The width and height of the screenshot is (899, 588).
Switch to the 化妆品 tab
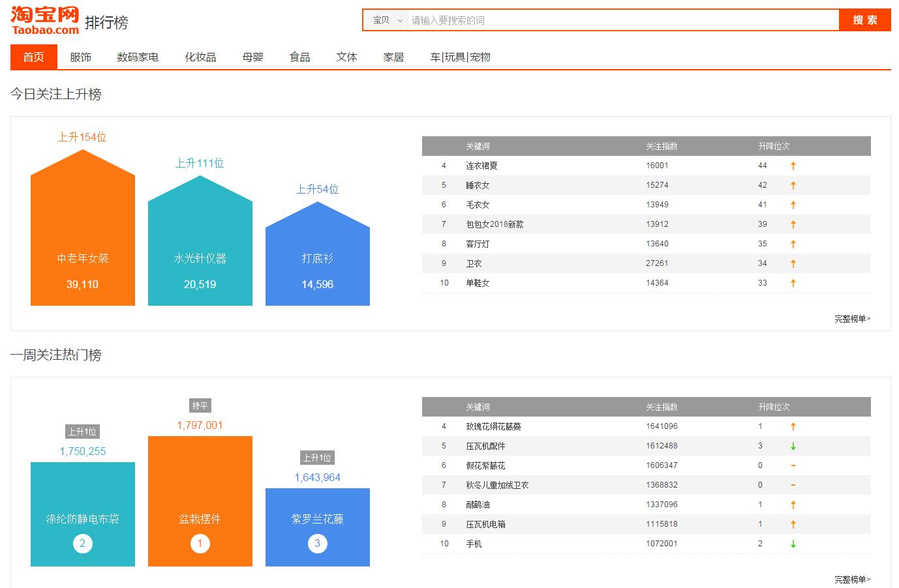[x=200, y=57]
